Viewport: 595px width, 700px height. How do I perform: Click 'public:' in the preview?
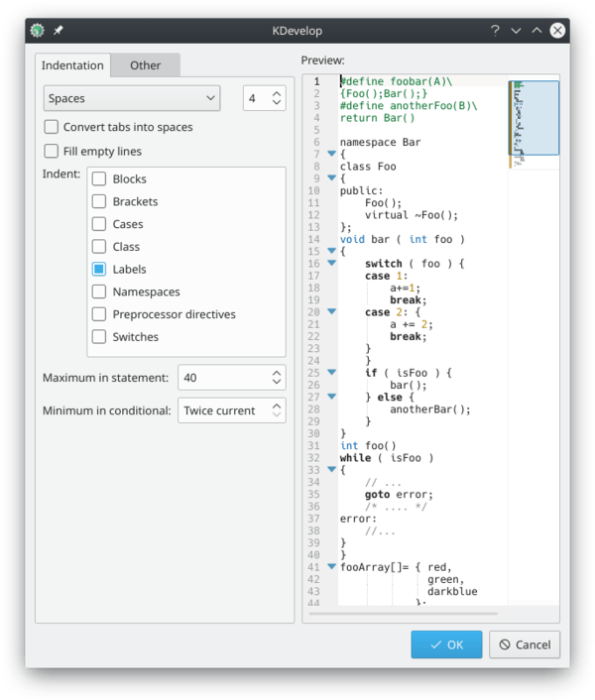[362, 191]
